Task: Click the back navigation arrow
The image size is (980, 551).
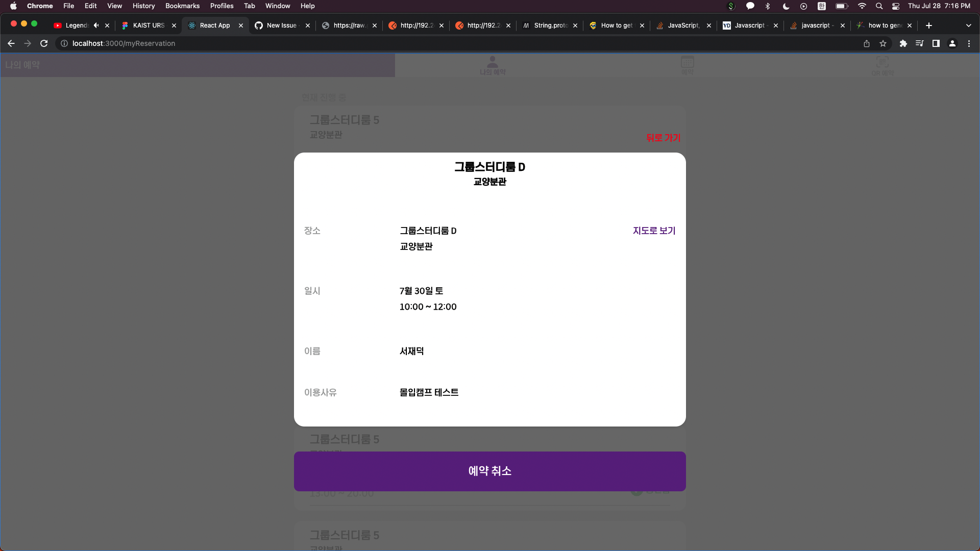Action: click(11, 43)
